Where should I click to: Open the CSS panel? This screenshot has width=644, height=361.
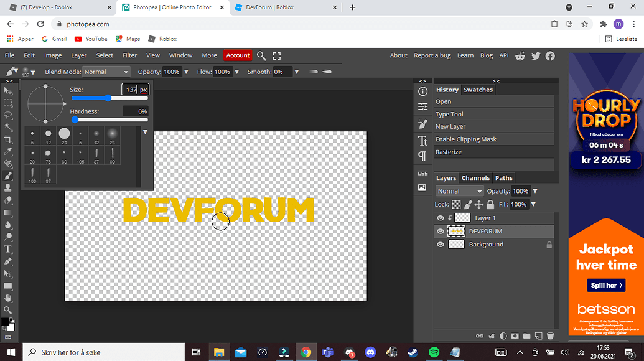pos(422,172)
